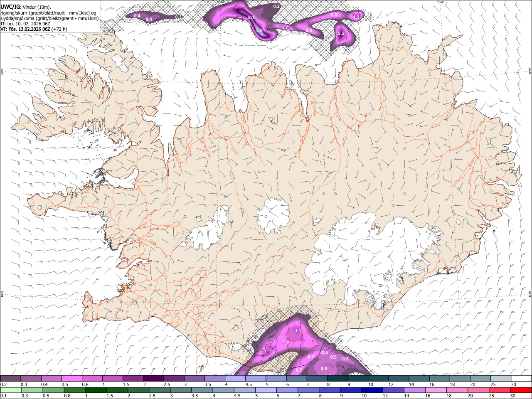Viewport: 532px width, 399px height.
Task: Click the 1.7 precipitation label on the map
Action: (x=285, y=27)
